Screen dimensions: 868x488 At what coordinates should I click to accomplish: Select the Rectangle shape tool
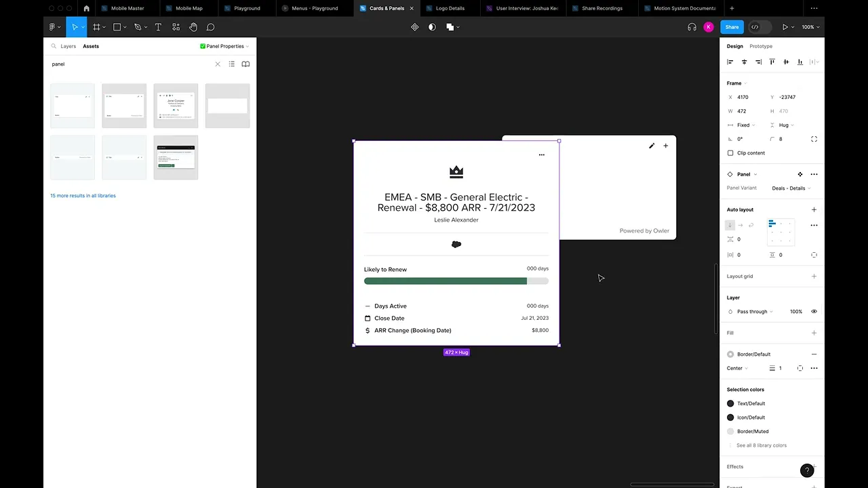117,27
